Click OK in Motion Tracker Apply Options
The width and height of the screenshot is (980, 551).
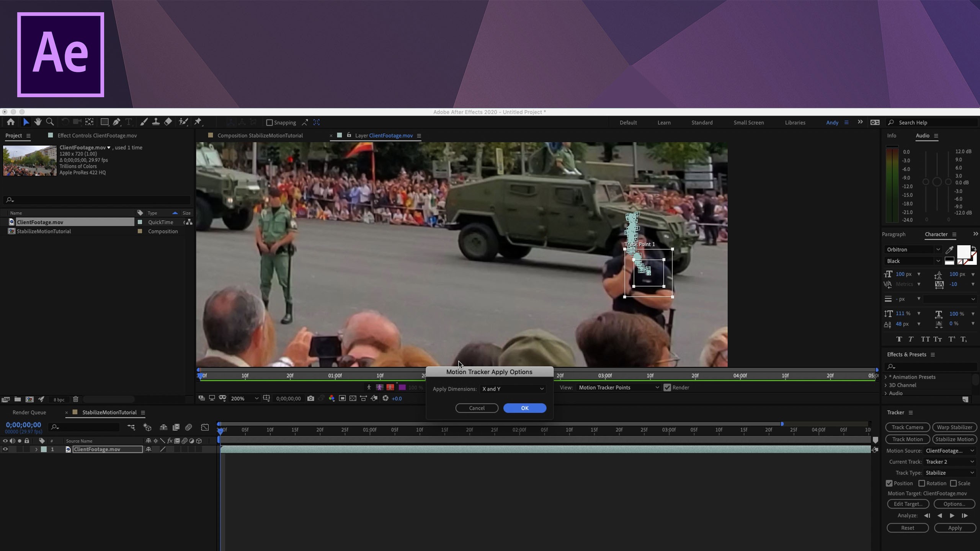coord(524,408)
